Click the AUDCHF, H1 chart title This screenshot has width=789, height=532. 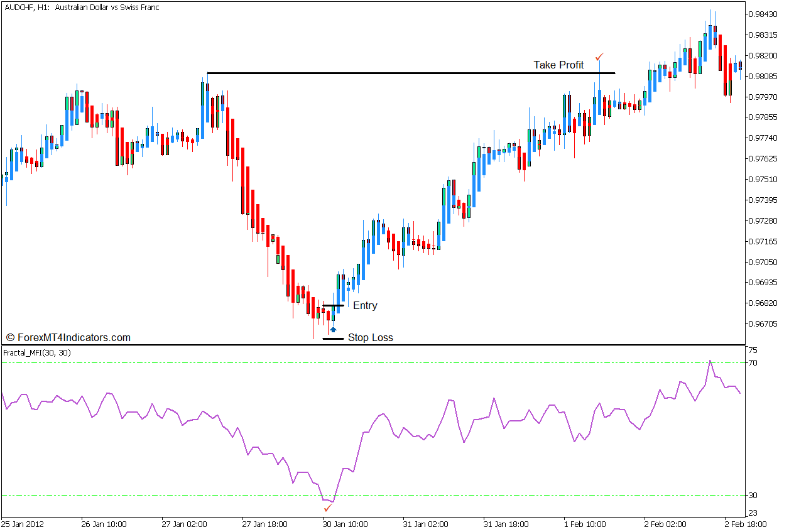tap(80, 8)
